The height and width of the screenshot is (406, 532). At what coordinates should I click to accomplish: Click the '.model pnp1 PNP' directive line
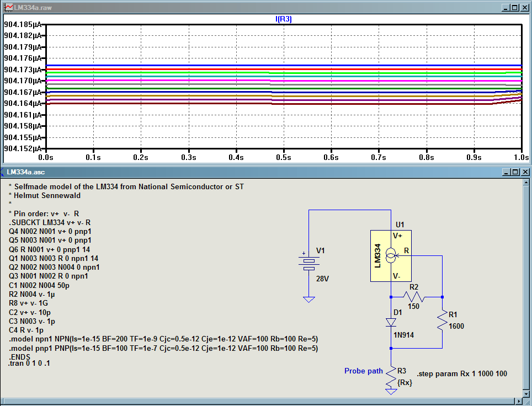(163, 348)
